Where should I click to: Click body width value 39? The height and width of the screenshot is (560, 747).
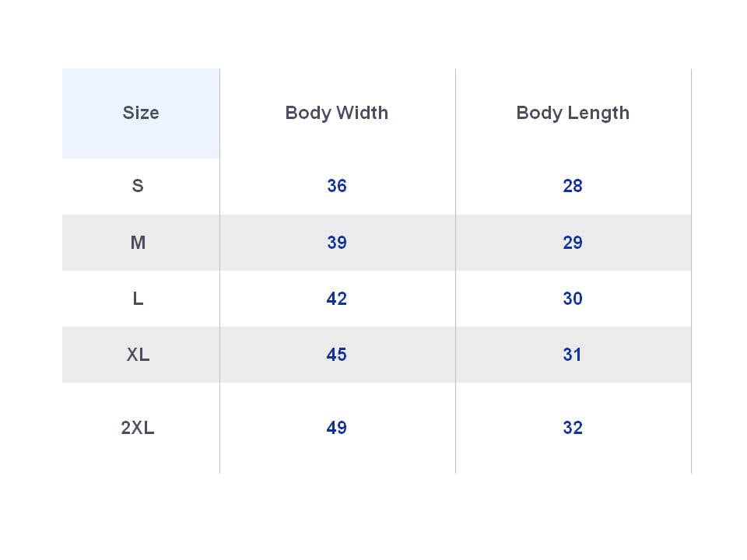(337, 243)
